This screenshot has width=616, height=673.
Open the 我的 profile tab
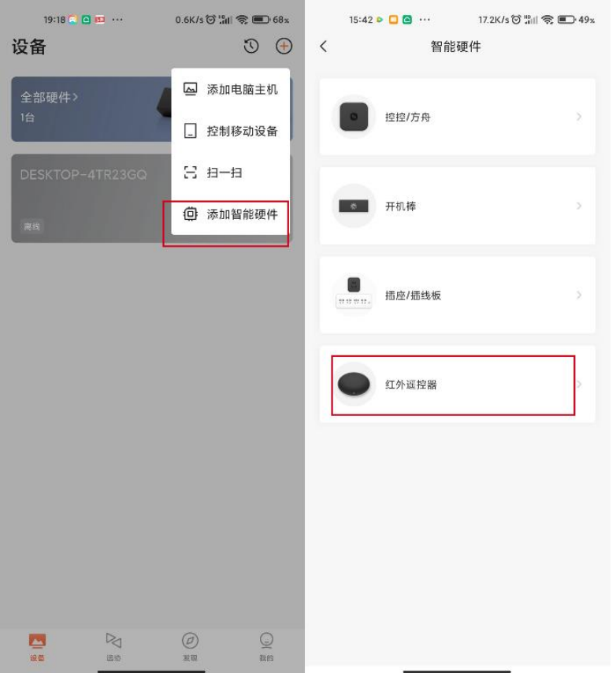coord(266,647)
